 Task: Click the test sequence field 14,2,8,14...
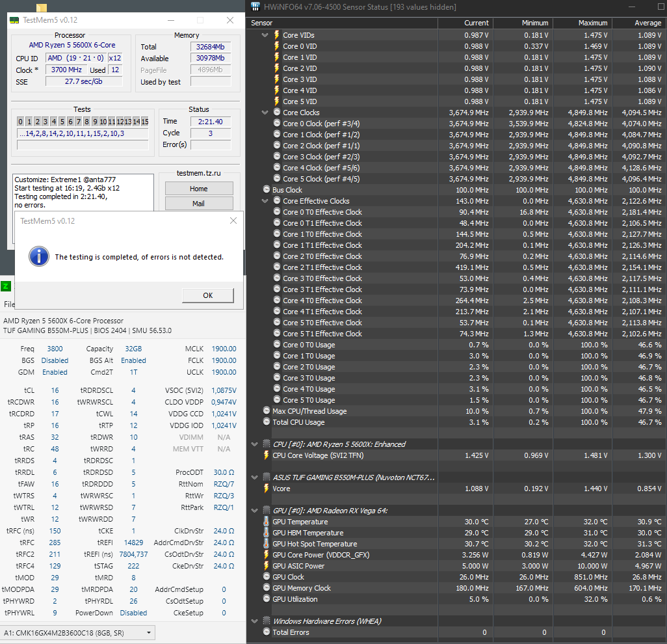tap(83, 133)
